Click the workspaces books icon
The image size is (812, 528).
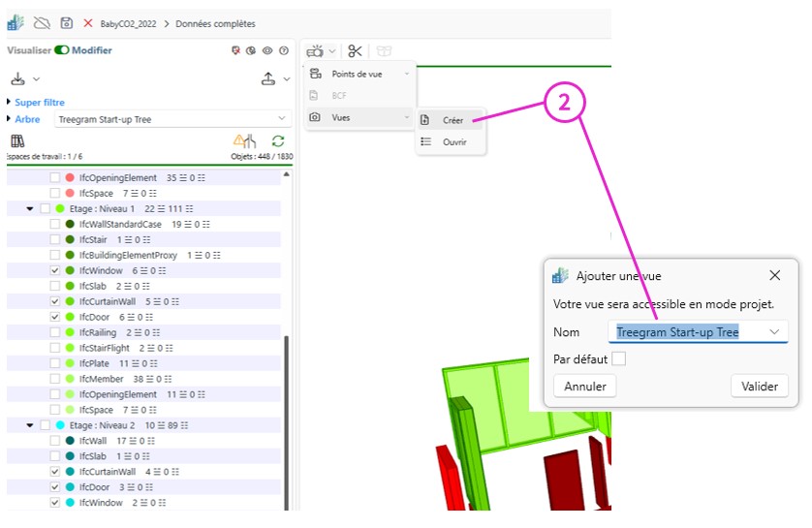click(16, 141)
